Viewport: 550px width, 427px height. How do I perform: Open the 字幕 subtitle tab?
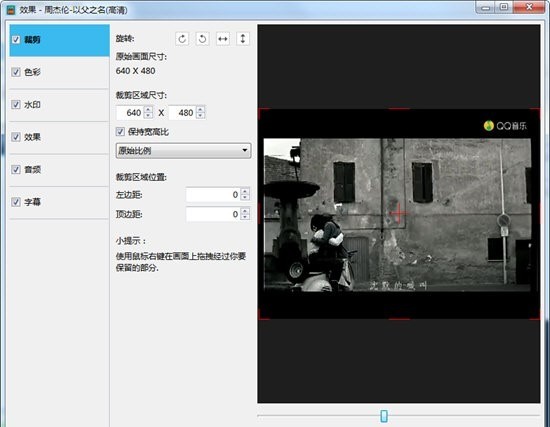60,202
